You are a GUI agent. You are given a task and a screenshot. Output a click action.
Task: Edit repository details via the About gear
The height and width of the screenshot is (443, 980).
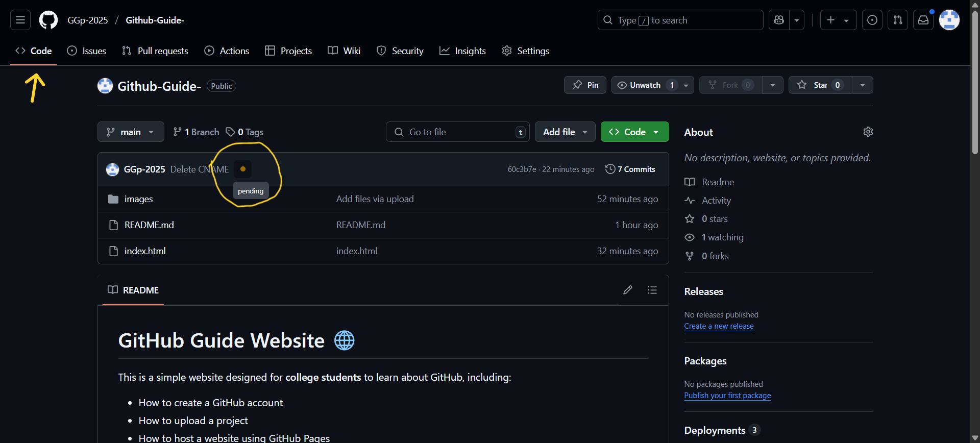coord(868,132)
